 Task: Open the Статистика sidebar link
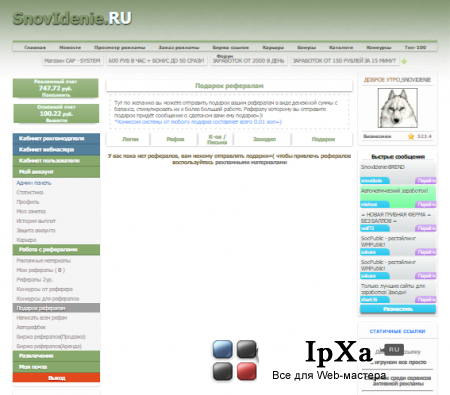point(30,192)
